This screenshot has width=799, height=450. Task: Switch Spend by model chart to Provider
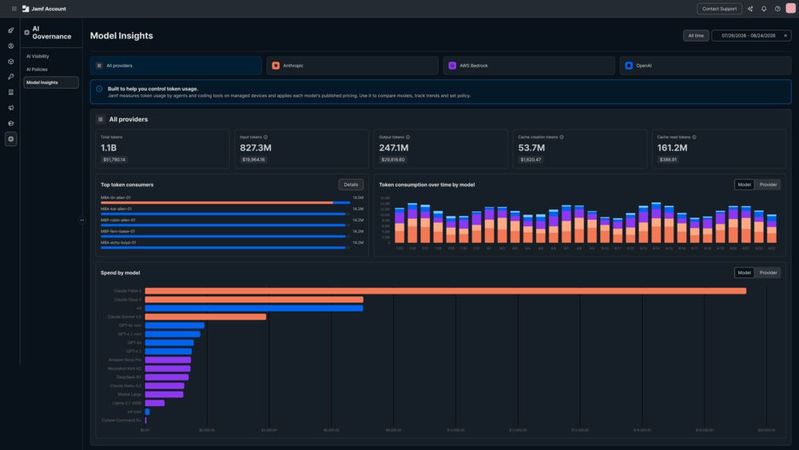768,273
